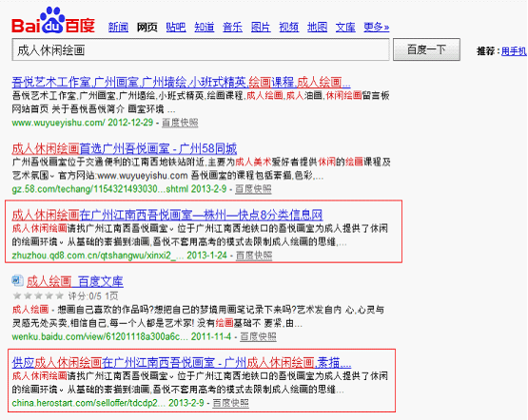Switch to the 贴吧 tab
Viewport: 528px width, 420px height.
(176, 28)
